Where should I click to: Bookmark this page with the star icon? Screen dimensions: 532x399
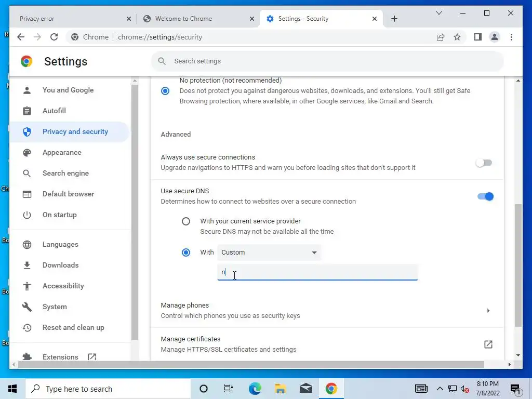[457, 37]
